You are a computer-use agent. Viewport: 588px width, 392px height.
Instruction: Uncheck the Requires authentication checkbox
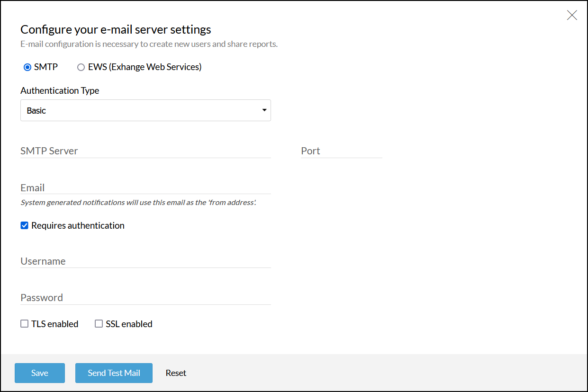(x=25, y=225)
